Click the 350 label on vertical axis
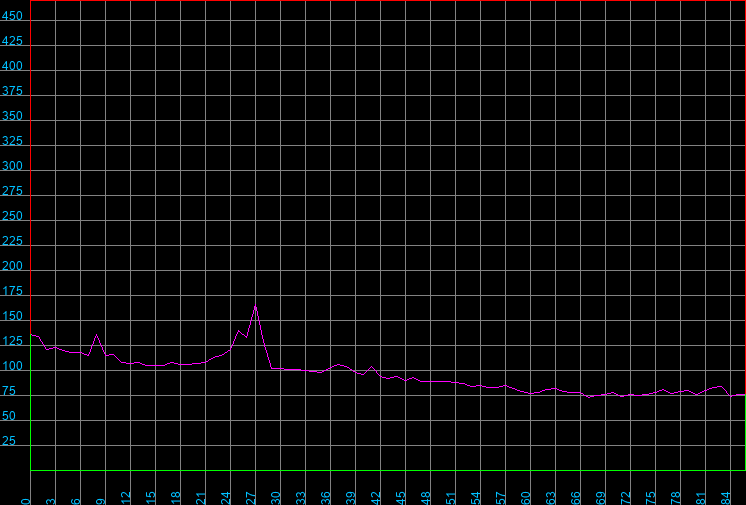This screenshot has height=505, width=746. click(12, 116)
